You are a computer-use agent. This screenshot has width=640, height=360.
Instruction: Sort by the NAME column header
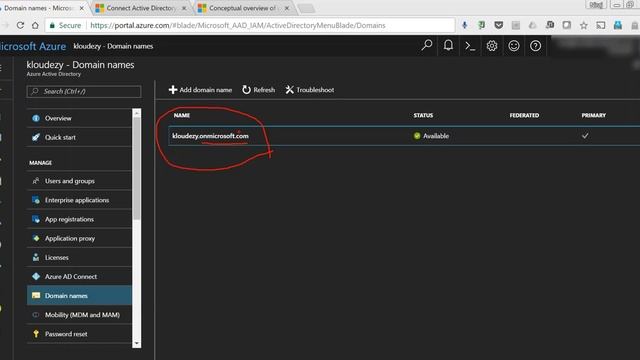click(x=182, y=116)
